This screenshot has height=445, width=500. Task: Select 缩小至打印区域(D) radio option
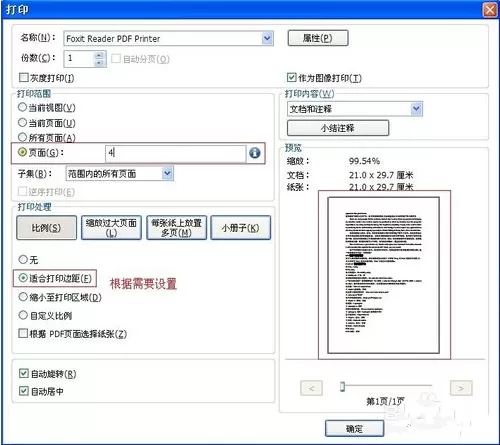[23, 297]
